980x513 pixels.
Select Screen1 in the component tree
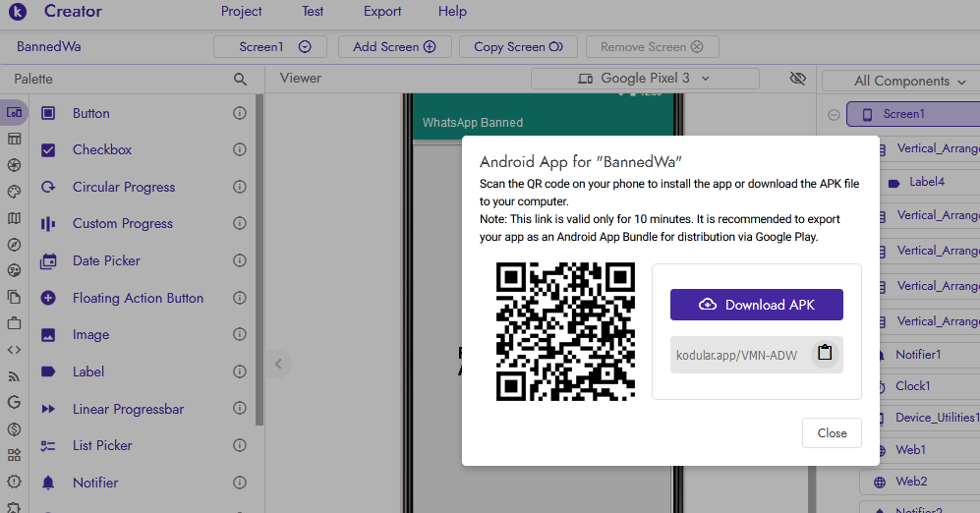(913, 114)
